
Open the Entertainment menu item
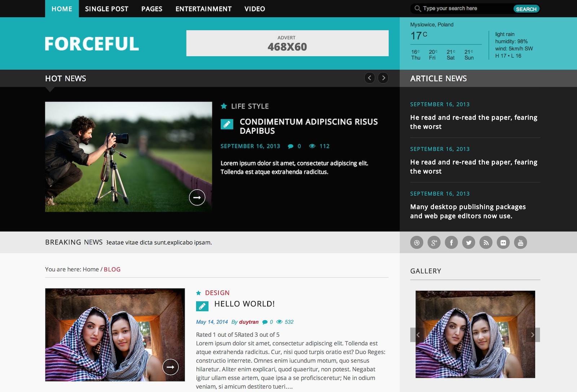(x=203, y=9)
